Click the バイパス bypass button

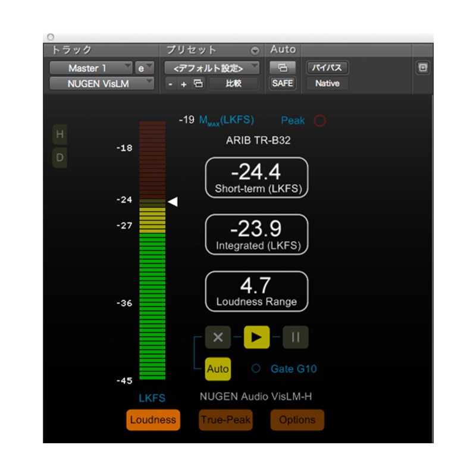tap(327, 68)
